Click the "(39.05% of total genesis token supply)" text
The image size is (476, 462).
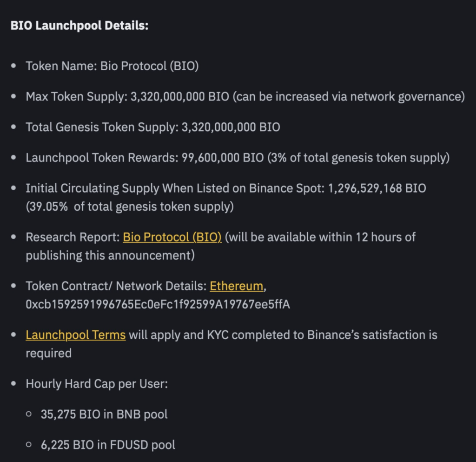coord(130,207)
